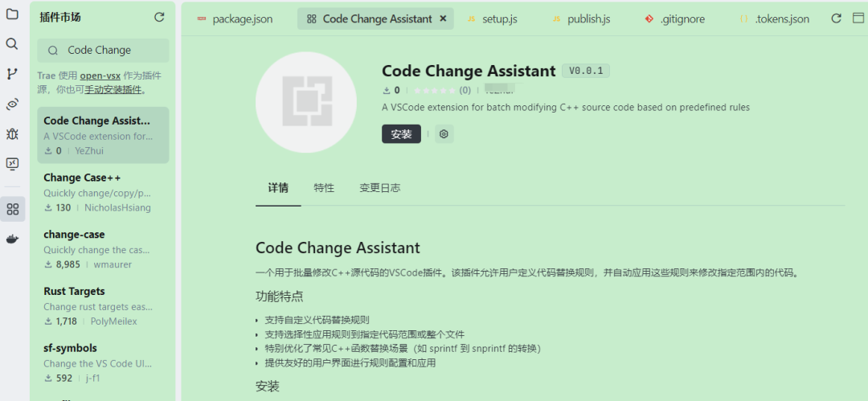
Task: Click the open-vsx link
Action: pyautogui.click(x=100, y=76)
